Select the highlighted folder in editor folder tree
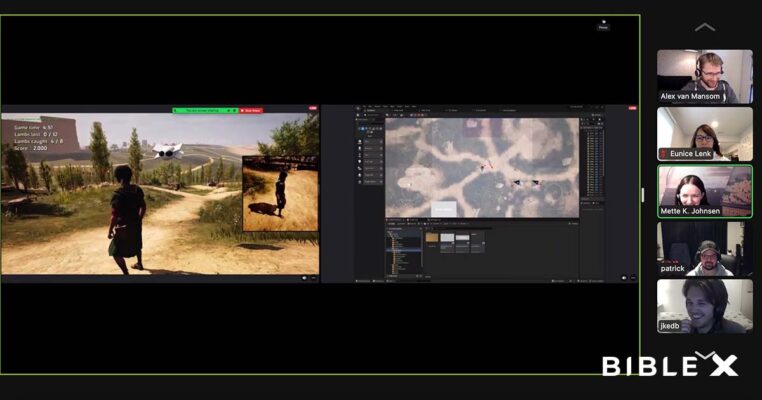762x400 pixels. pos(404,250)
